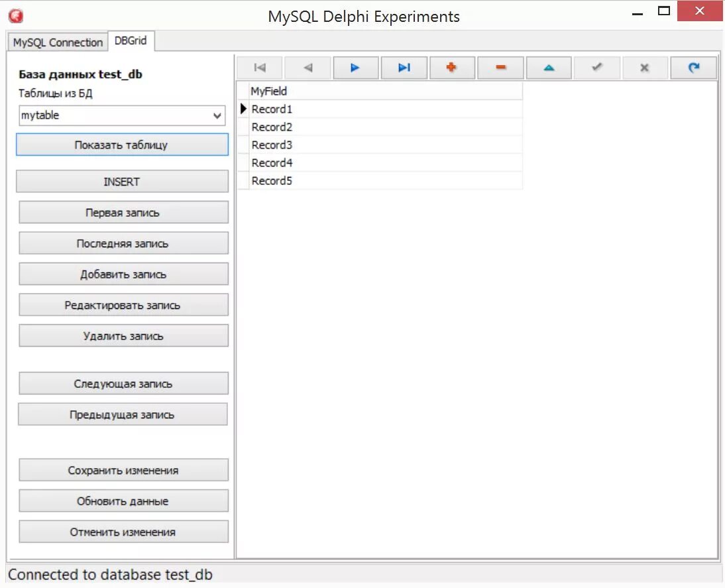Image resolution: width=725 pixels, height=588 pixels.
Task: Select the Record1 grid cell
Action: click(386, 109)
